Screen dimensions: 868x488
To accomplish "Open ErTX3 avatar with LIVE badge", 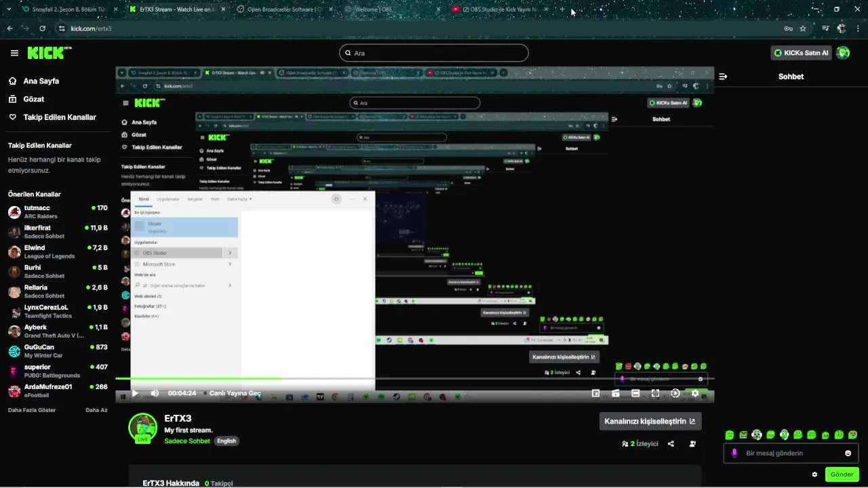I will click(142, 428).
